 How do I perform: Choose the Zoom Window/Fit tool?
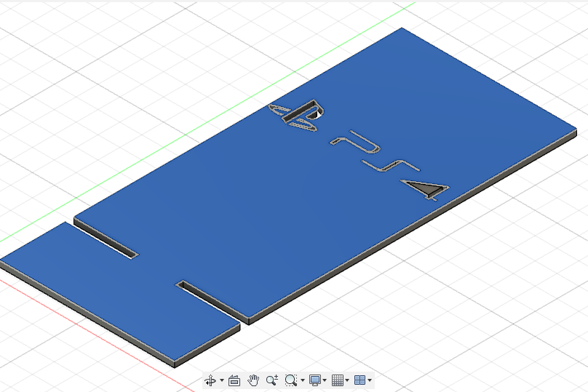(290, 380)
